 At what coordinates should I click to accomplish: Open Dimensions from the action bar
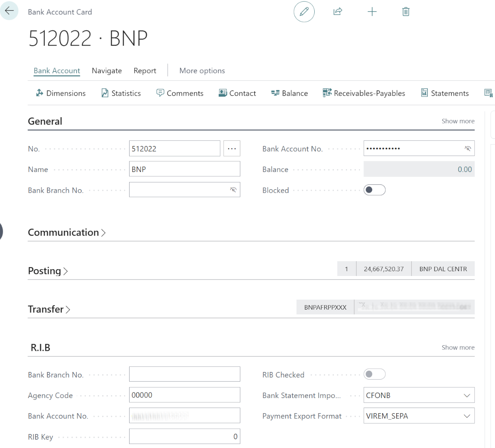(x=60, y=93)
